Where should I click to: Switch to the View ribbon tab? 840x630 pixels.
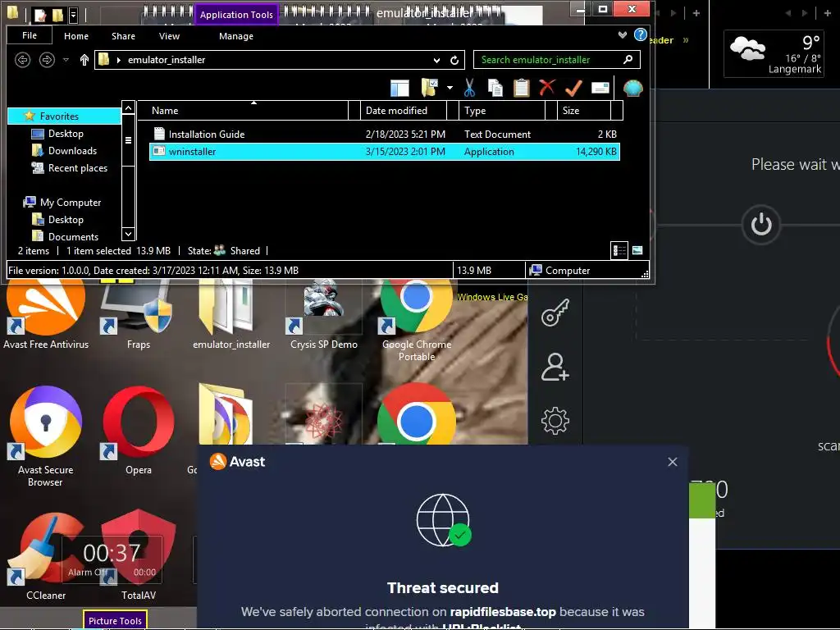169,36
